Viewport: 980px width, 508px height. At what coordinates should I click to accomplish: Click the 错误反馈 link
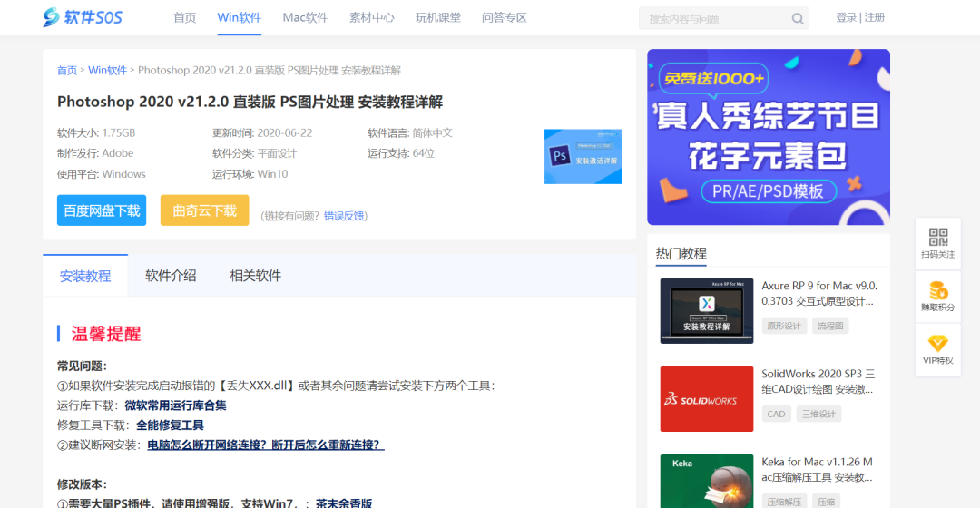point(345,216)
